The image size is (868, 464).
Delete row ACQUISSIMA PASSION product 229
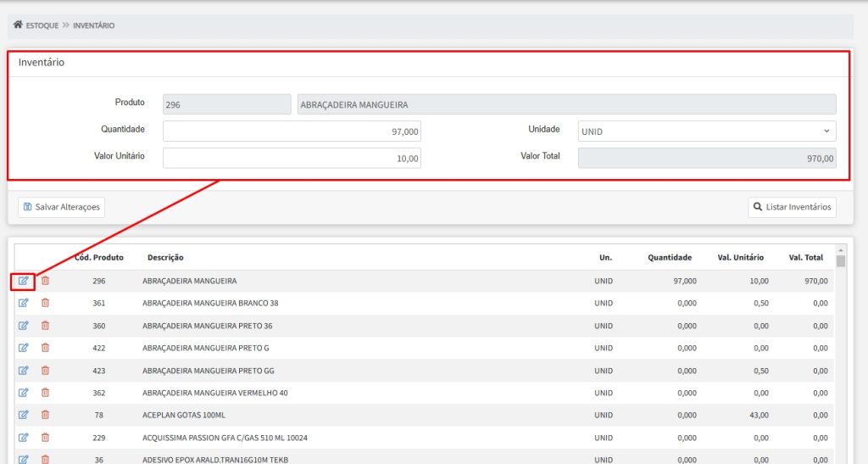46,438
